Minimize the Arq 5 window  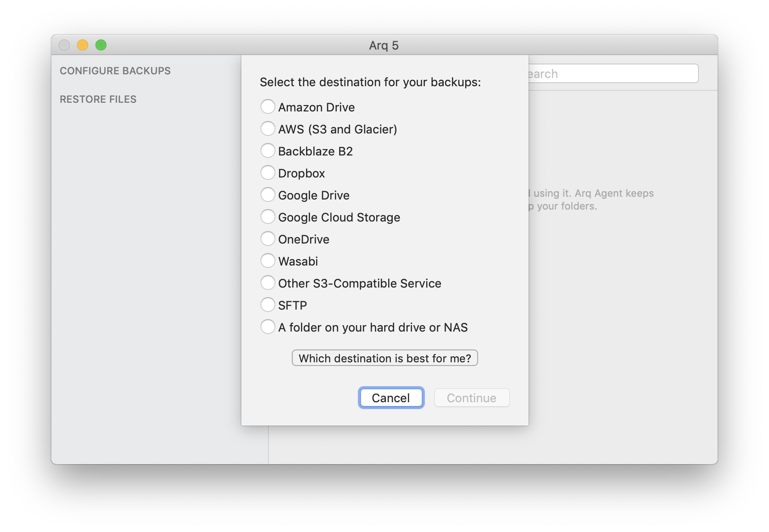click(x=83, y=45)
